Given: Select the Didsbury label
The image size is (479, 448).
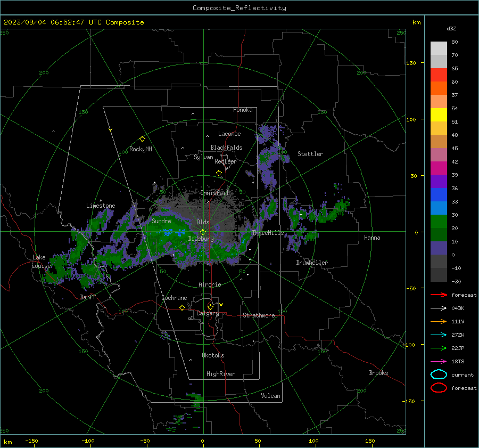Looking at the screenshot, I should click(x=201, y=239).
